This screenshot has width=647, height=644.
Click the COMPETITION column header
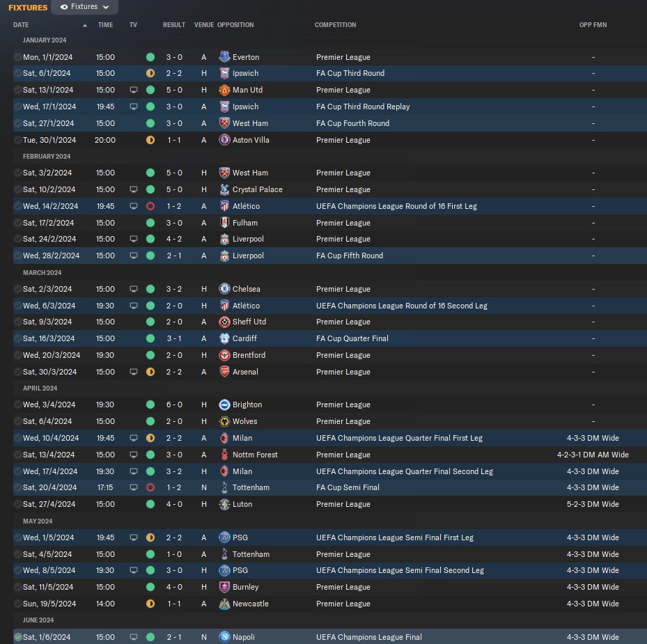(x=335, y=25)
